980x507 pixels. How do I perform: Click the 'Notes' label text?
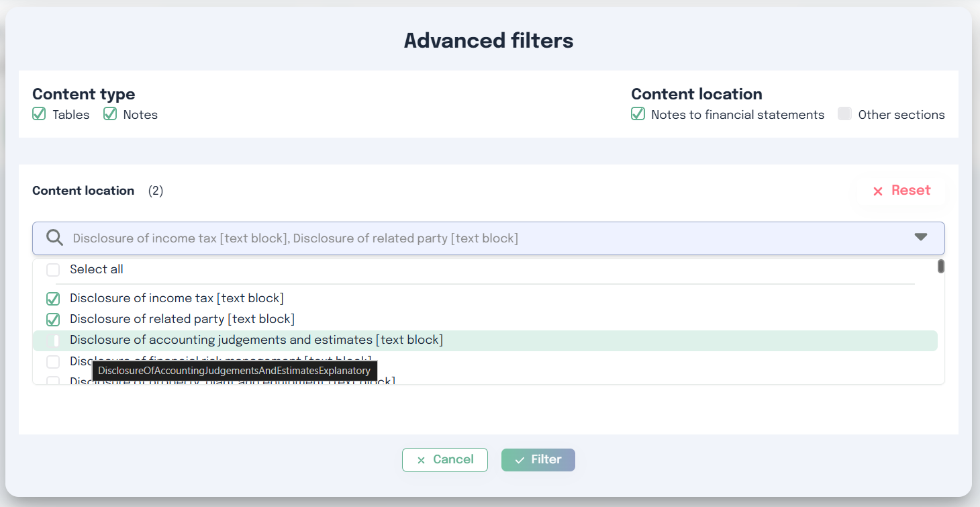(140, 115)
